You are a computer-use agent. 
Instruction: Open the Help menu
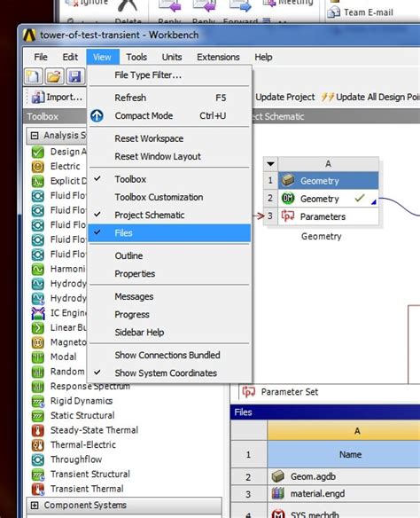263,57
